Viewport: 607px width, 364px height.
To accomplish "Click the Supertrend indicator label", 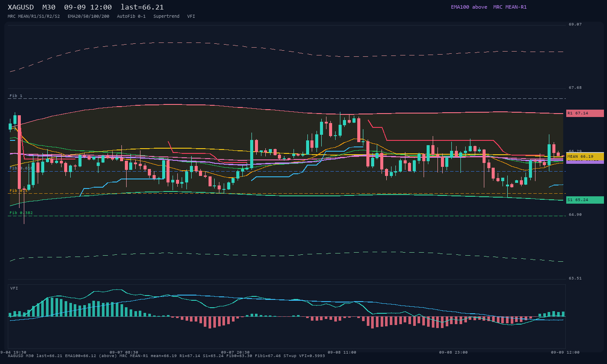I will [x=166, y=16].
